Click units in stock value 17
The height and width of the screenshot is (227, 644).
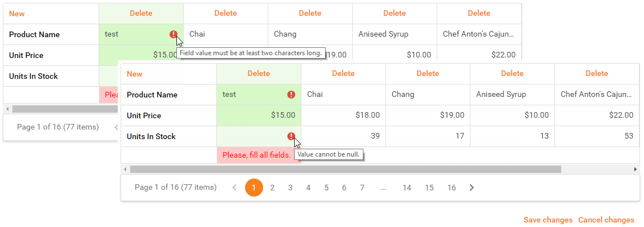point(428,136)
